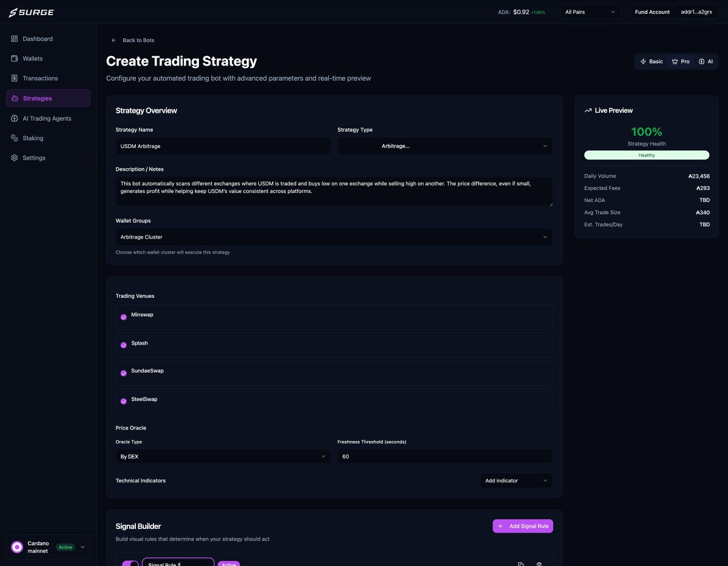Toggle the SteelSwap venue checkbox
The image size is (728, 566).
pyautogui.click(x=124, y=402)
